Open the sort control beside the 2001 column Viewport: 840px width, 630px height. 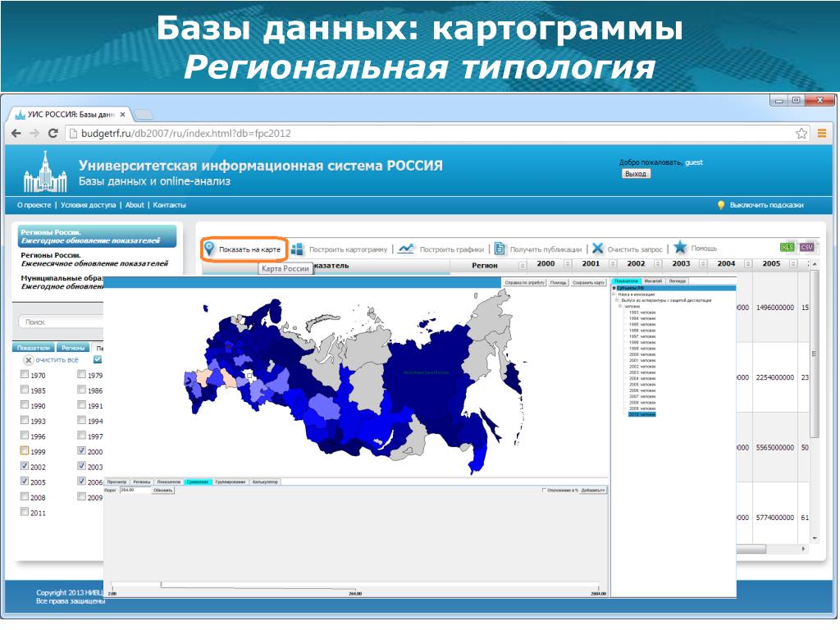coord(612,264)
